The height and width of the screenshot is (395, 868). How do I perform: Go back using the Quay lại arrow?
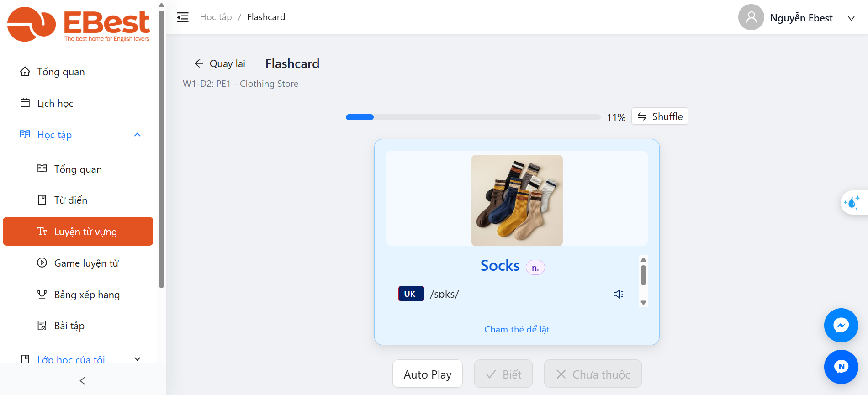pyautogui.click(x=220, y=63)
